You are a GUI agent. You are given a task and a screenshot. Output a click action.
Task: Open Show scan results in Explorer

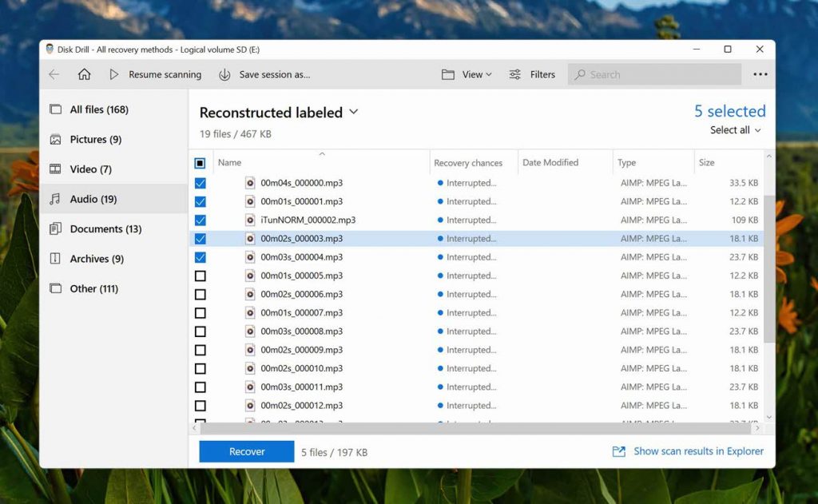[x=697, y=450]
